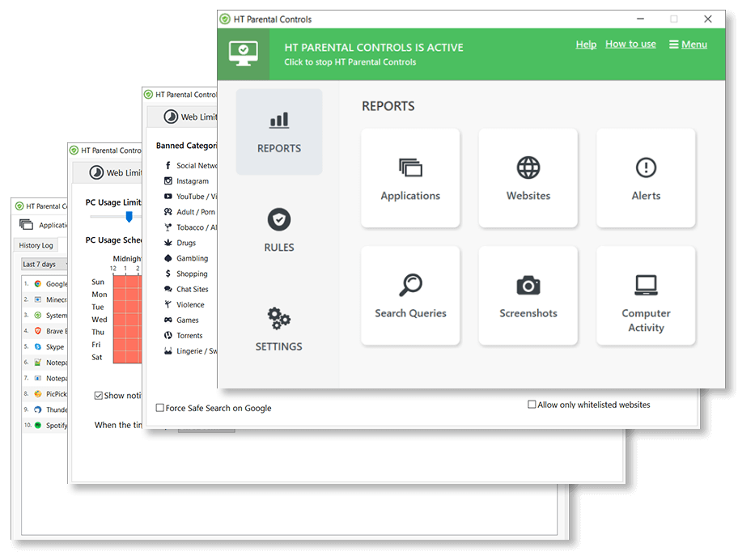This screenshot has height=560, width=738.
Task: Click the Thunderbird icon in history log
Action: (38, 409)
